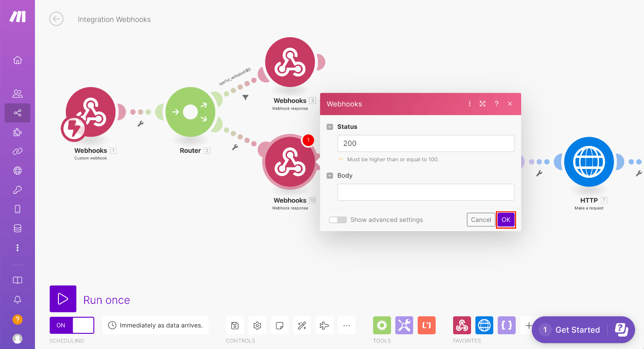
Task: Select the HTTP Make a request module
Action: pos(589,162)
